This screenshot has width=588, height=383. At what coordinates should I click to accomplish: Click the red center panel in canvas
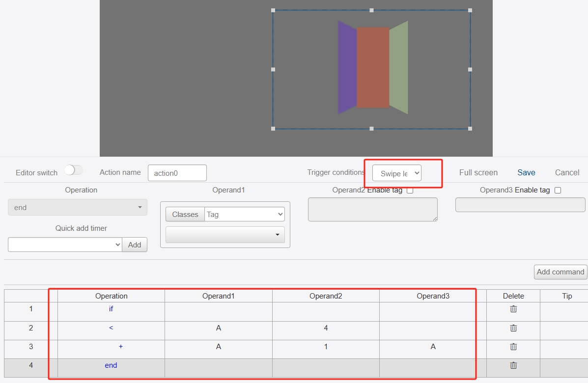tap(373, 67)
